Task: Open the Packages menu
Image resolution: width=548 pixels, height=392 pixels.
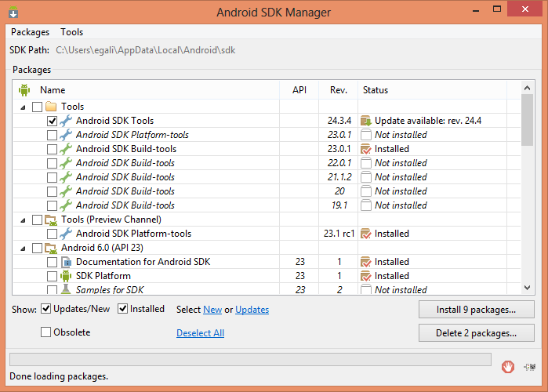Action: (30, 32)
